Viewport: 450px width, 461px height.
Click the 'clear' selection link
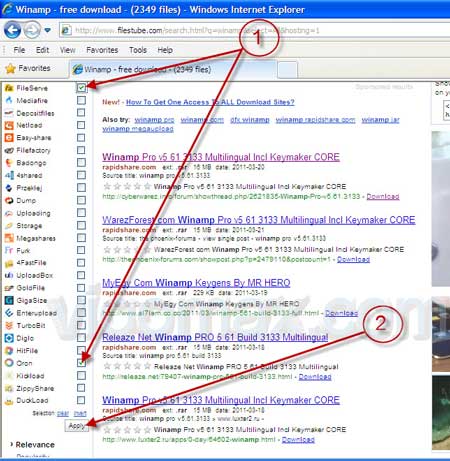[x=63, y=413]
